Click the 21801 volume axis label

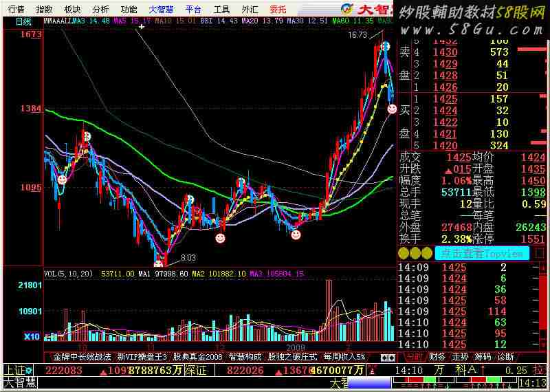30,285
